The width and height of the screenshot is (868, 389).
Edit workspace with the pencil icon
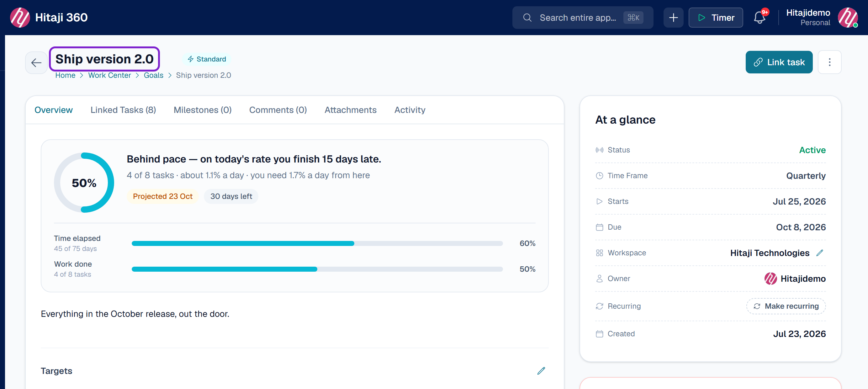820,253
